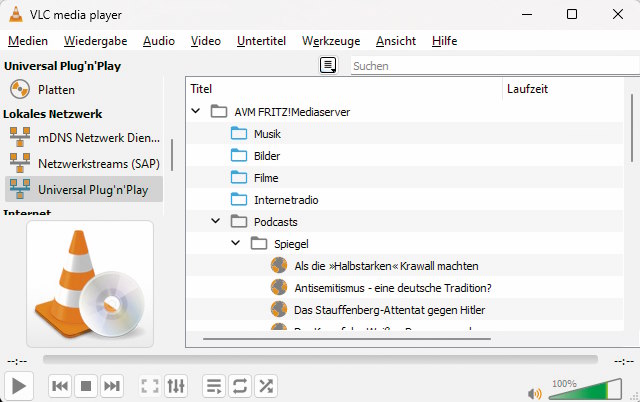
Task: Open the Video menu
Action: [x=206, y=41]
